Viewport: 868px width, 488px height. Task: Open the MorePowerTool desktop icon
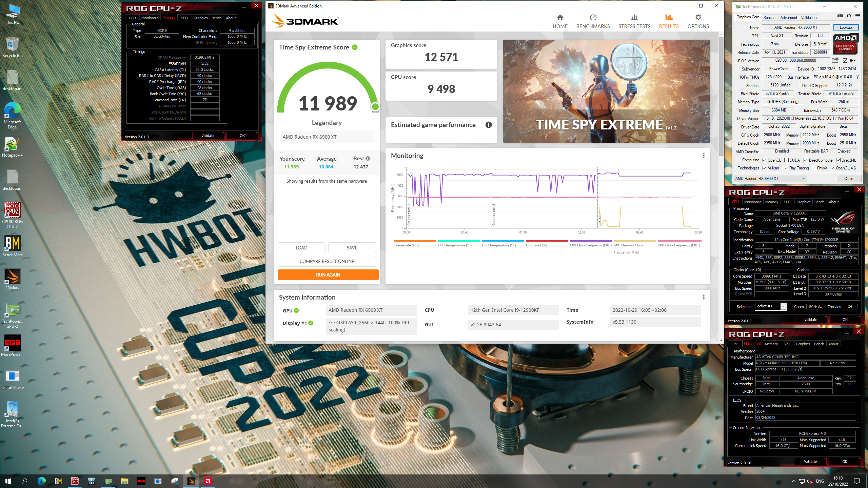point(13,346)
